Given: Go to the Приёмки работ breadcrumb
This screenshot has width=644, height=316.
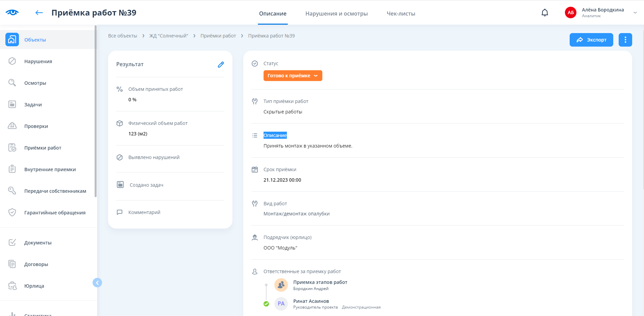Looking at the screenshot, I should [218, 36].
